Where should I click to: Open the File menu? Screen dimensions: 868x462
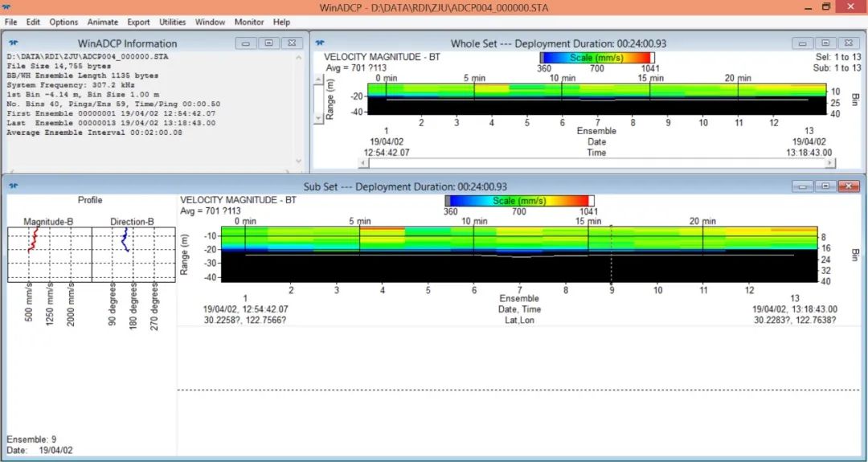pyautogui.click(x=10, y=22)
